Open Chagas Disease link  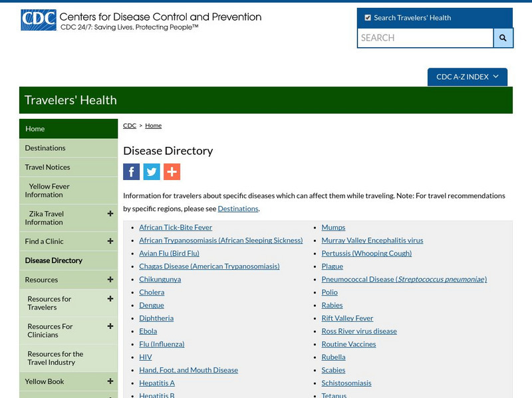(x=209, y=266)
